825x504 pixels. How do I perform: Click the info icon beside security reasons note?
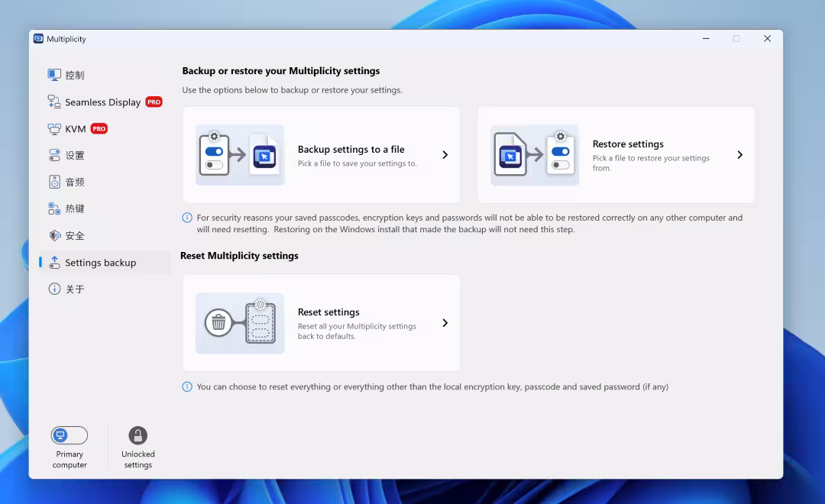(x=187, y=218)
